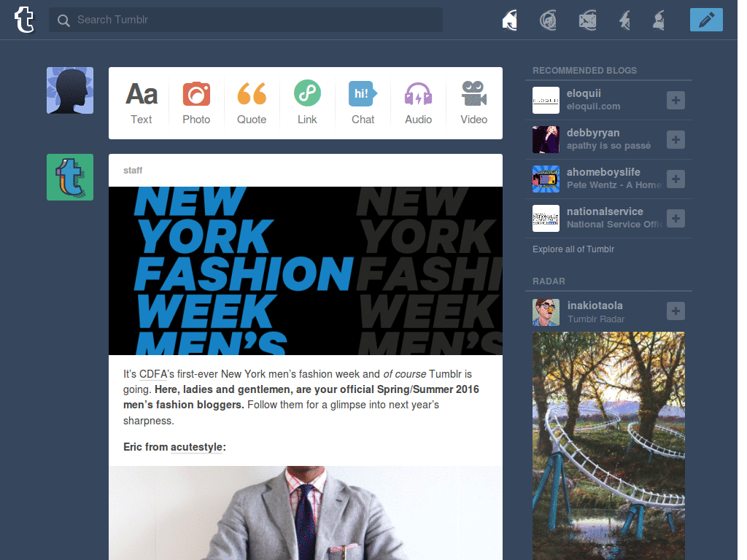Viewport: 747px width, 560px height.
Task: Open the Home dashboard icon
Action: pyautogui.click(x=509, y=20)
